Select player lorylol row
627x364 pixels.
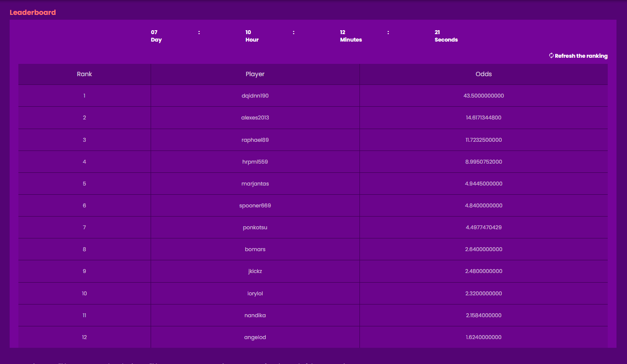click(x=255, y=294)
